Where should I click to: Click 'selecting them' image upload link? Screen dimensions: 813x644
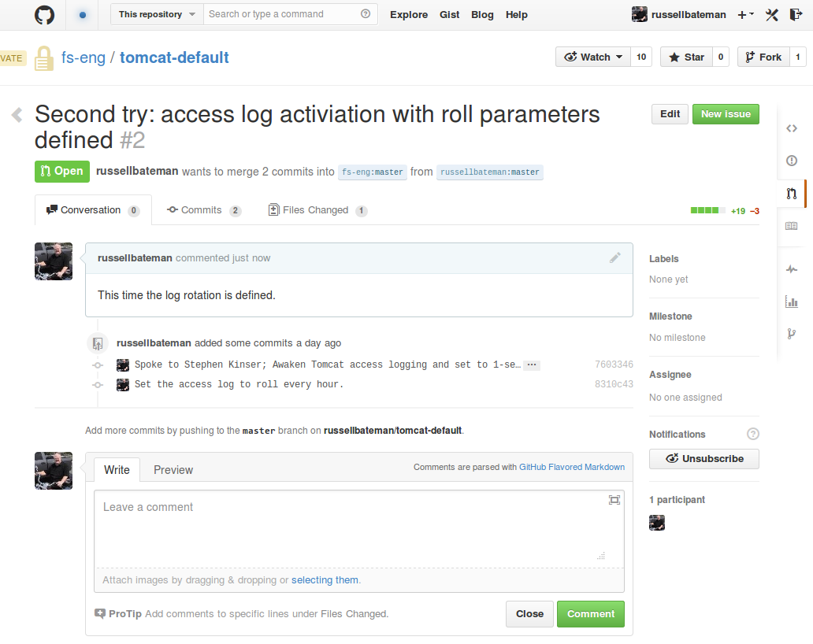point(325,579)
